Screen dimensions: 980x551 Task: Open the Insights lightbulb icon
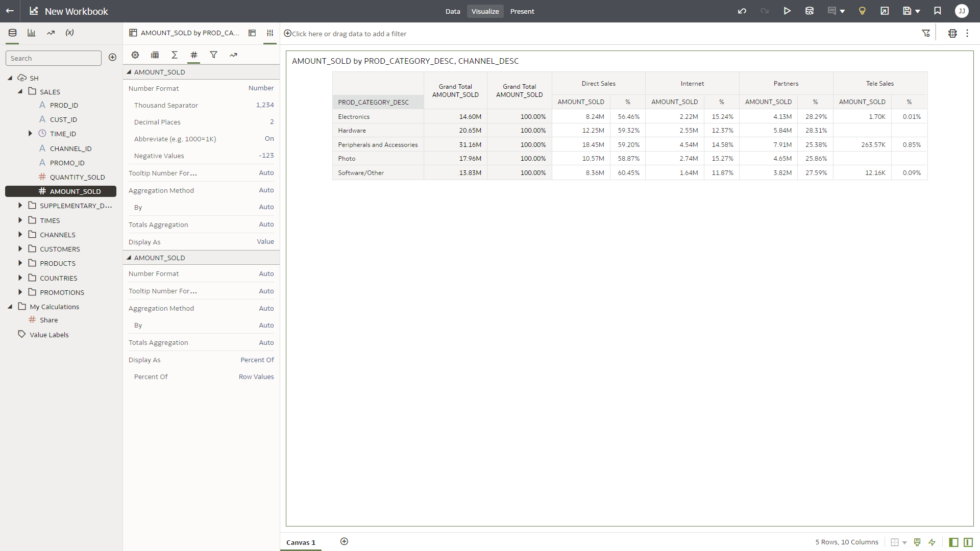click(x=862, y=11)
